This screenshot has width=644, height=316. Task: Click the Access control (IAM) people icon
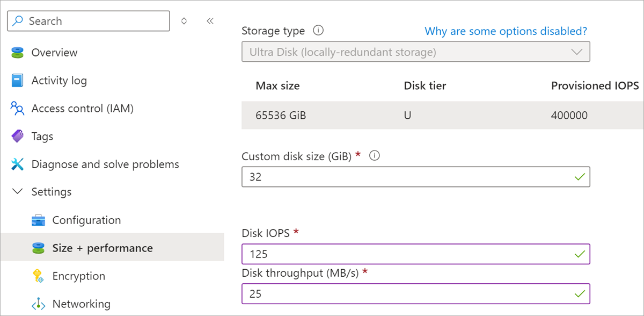pos(18,109)
